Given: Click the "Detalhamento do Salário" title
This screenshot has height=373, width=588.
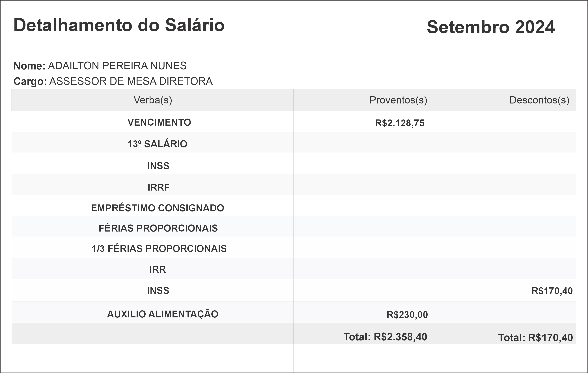Looking at the screenshot, I should [119, 25].
